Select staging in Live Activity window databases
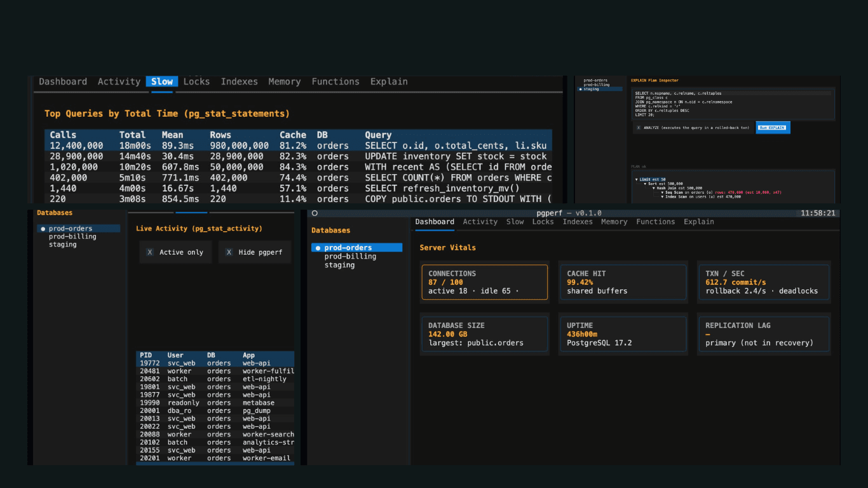The height and width of the screenshot is (488, 868). [63, 245]
